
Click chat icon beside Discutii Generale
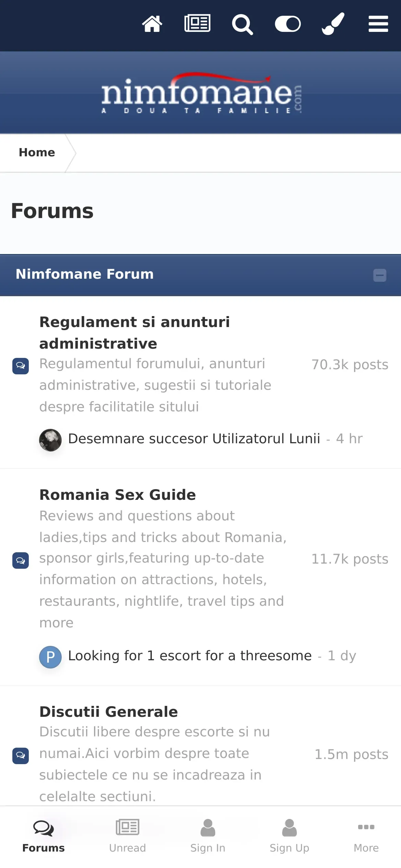21,756
